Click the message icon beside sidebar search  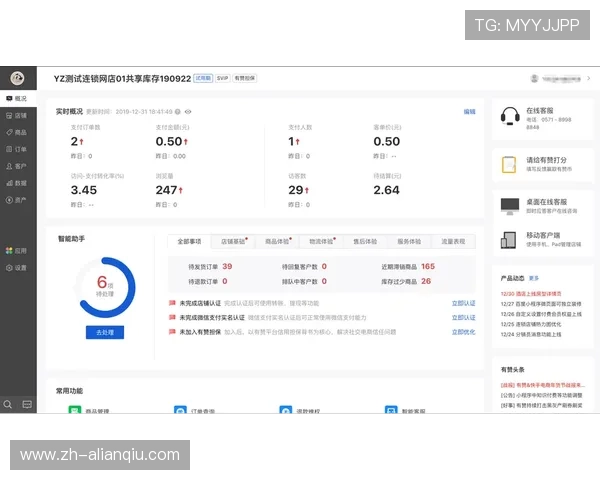click(27, 404)
